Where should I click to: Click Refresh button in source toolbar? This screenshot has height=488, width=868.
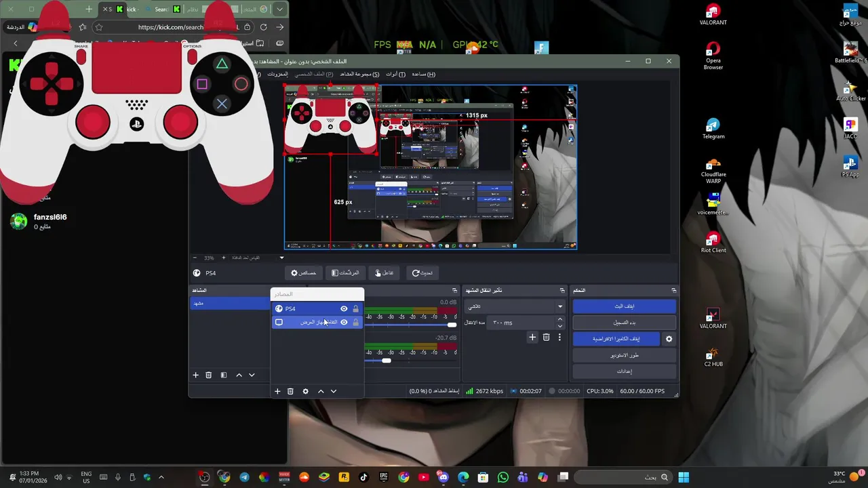422,272
